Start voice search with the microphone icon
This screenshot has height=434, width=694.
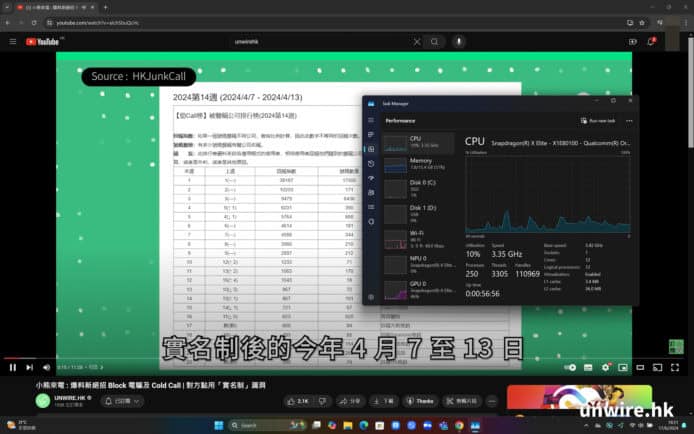[459, 42]
